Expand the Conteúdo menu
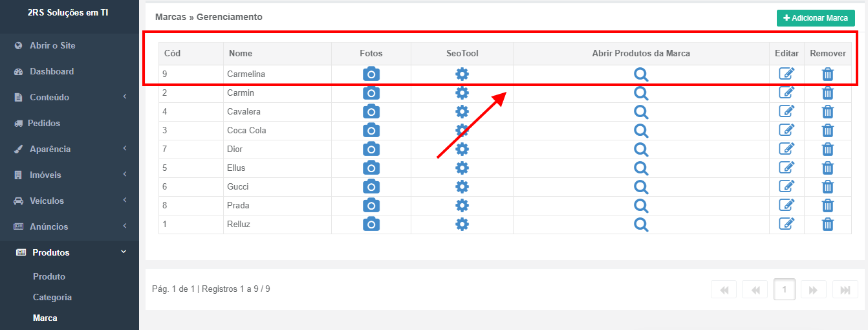 pyautogui.click(x=69, y=97)
